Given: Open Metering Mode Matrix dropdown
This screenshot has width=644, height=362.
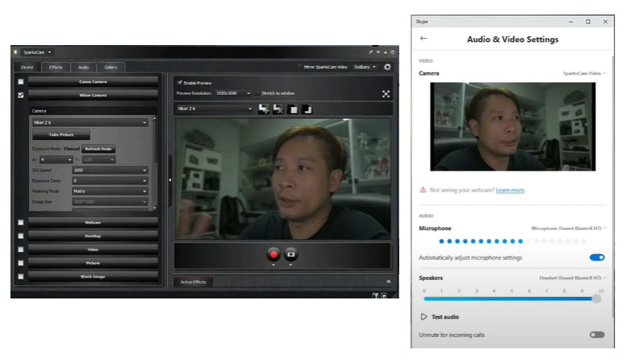Looking at the screenshot, I should (x=109, y=191).
